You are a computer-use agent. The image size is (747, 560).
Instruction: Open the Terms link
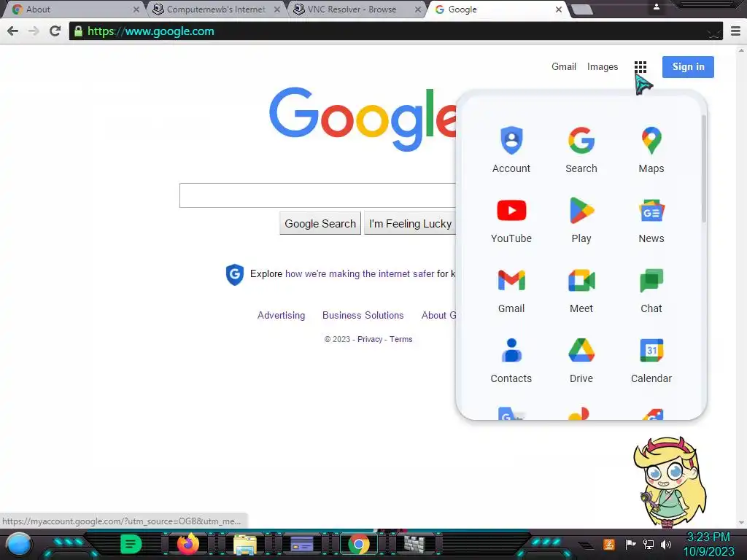point(400,339)
